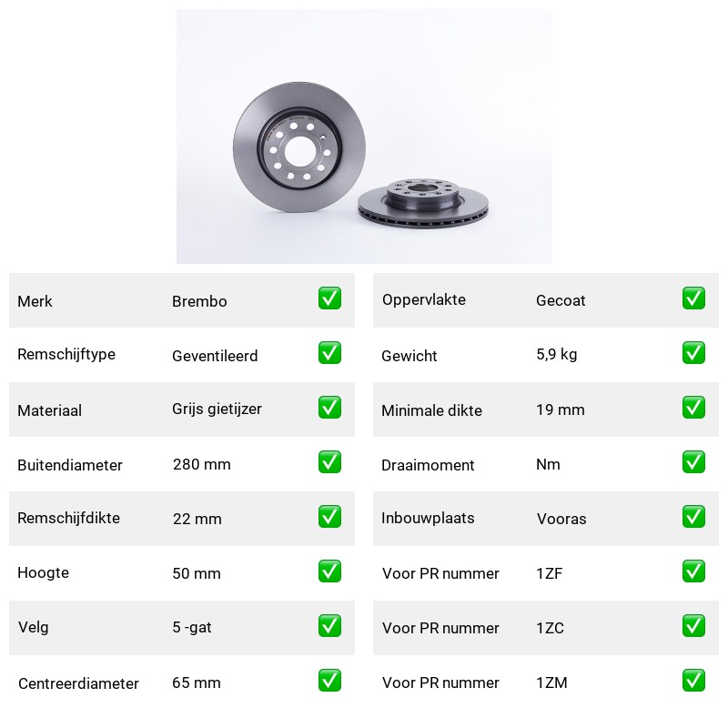Image resolution: width=728 pixels, height=728 pixels.
Task: Click the 280 mm Buitendiameter value
Action: (x=201, y=464)
